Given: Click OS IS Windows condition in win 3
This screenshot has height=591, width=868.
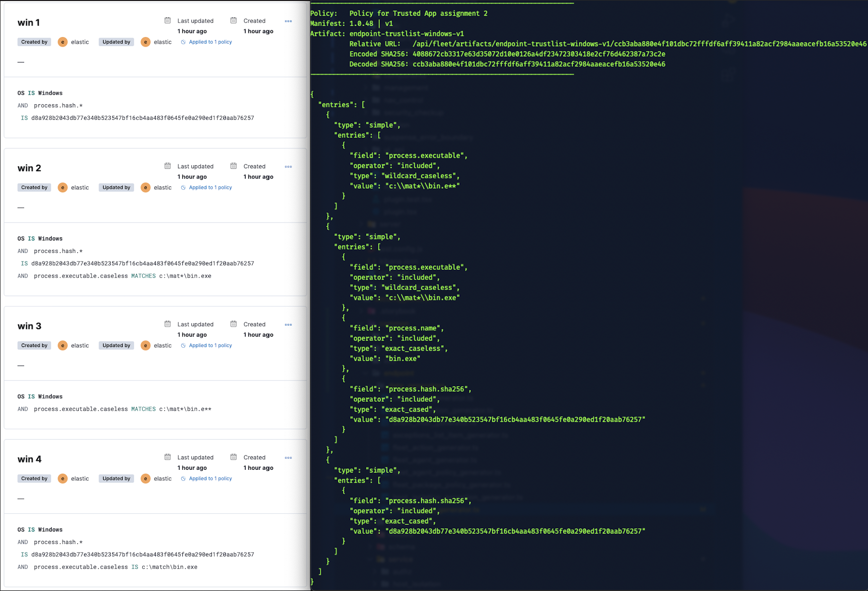Looking at the screenshot, I should click(x=40, y=397).
